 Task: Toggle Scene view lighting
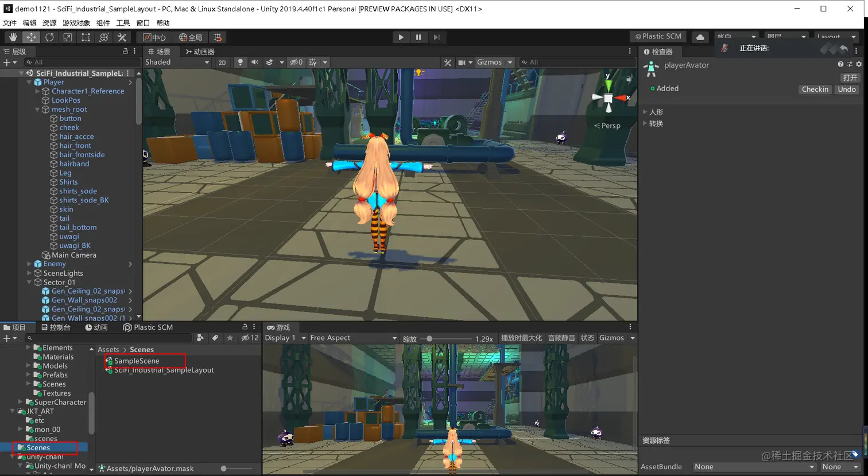(x=240, y=62)
